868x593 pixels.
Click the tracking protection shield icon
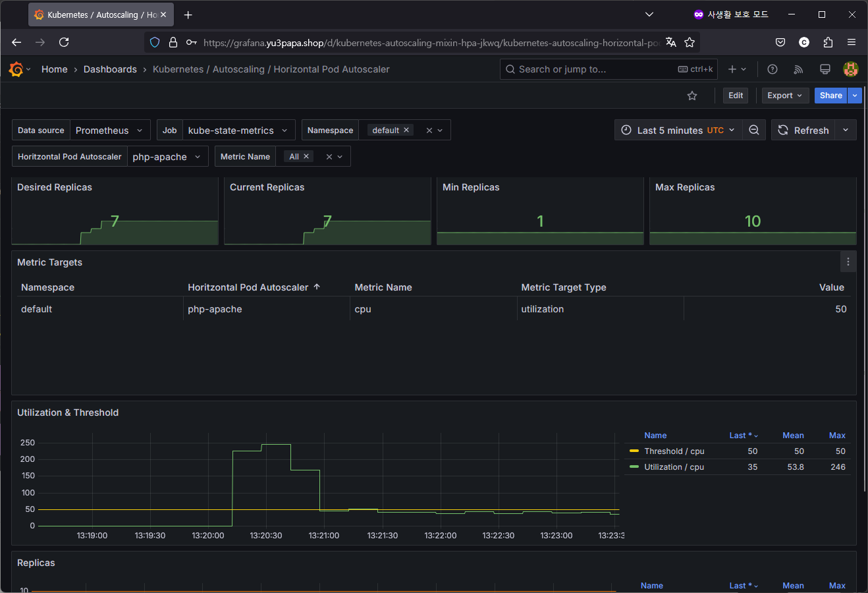coord(155,42)
